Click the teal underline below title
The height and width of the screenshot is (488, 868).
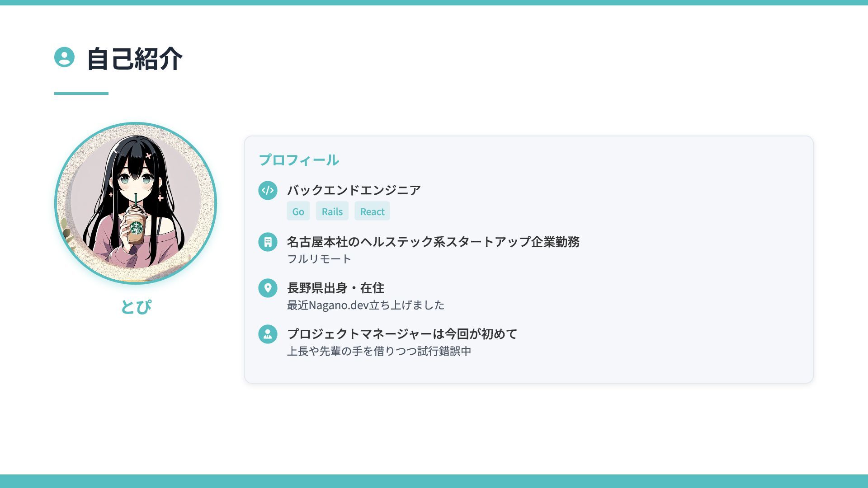coord(81,94)
